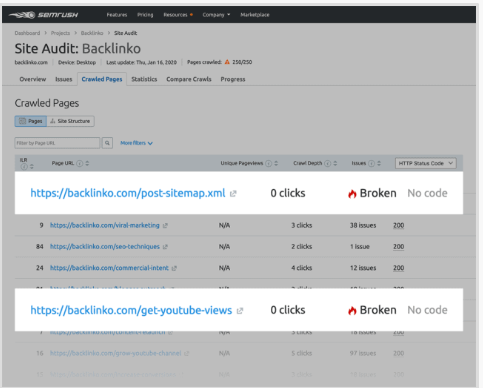Focus the Filter by Page URL field

pos(57,143)
